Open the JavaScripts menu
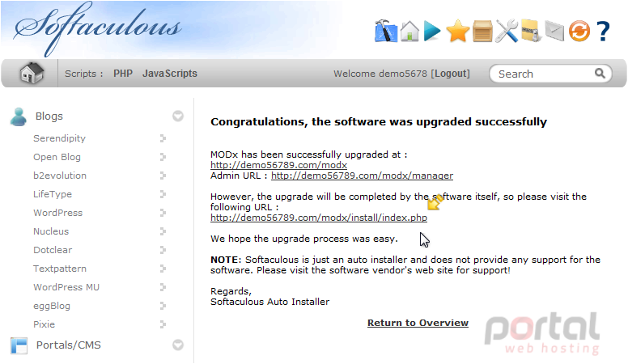 [x=170, y=74]
